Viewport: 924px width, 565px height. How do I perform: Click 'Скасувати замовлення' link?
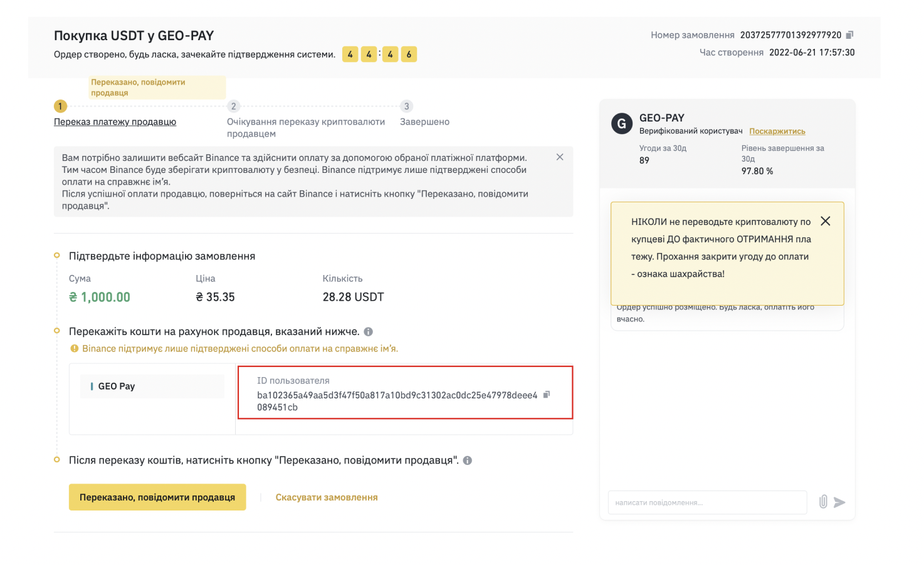tap(327, 497)
